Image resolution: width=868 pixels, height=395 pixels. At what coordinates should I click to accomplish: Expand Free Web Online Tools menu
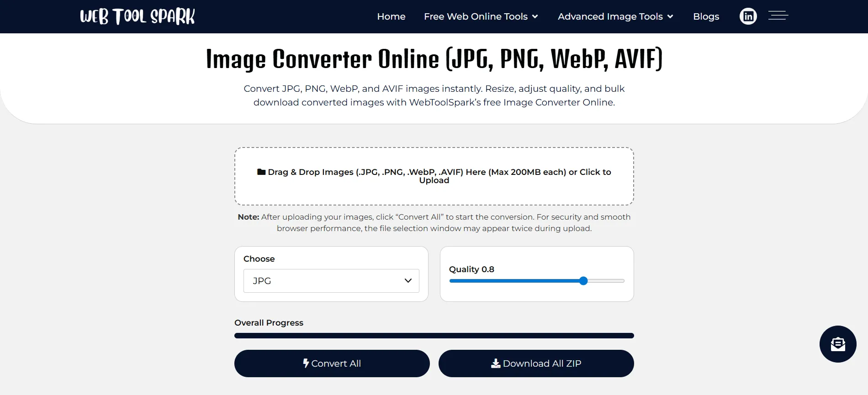481,16
